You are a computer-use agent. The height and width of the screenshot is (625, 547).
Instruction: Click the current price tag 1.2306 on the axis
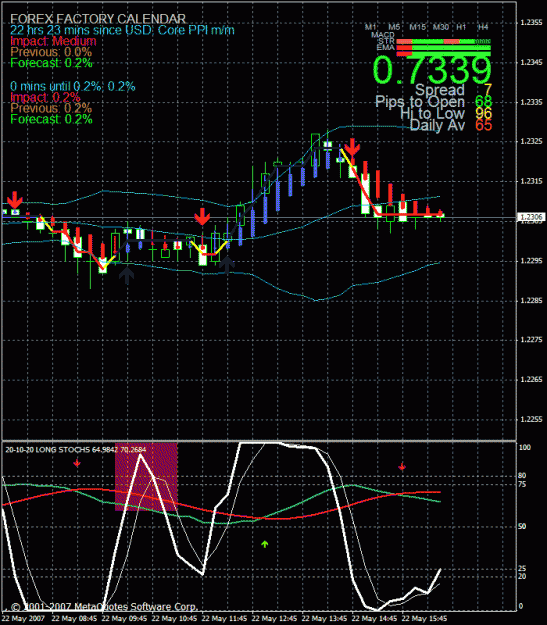click(x=531, y=217)
